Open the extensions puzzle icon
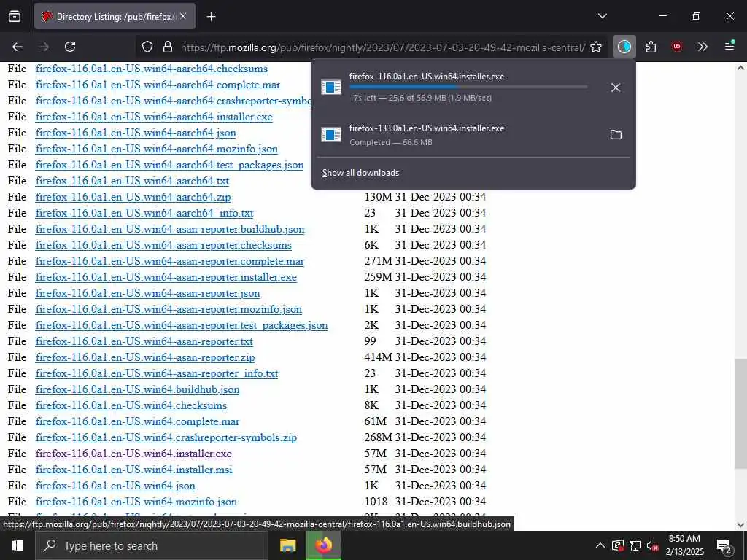This screenshot has height=560, width=747. click(651, 47)
